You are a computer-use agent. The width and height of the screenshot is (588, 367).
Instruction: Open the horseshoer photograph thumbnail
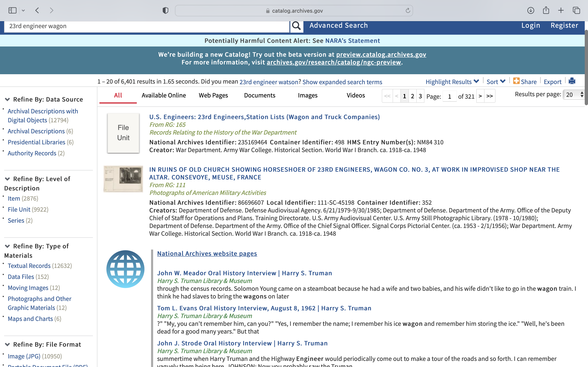[123, 179]
